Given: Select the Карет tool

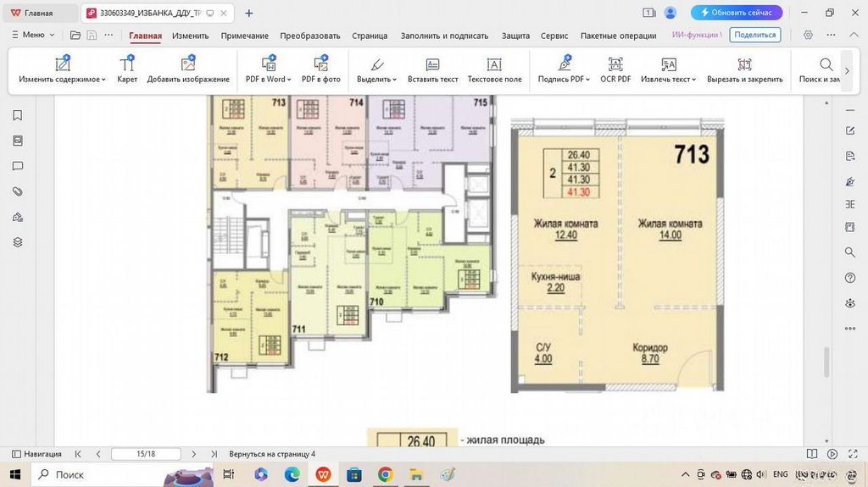Looking at the screenshot, I should pyautogui.click(x=127, y=69).
